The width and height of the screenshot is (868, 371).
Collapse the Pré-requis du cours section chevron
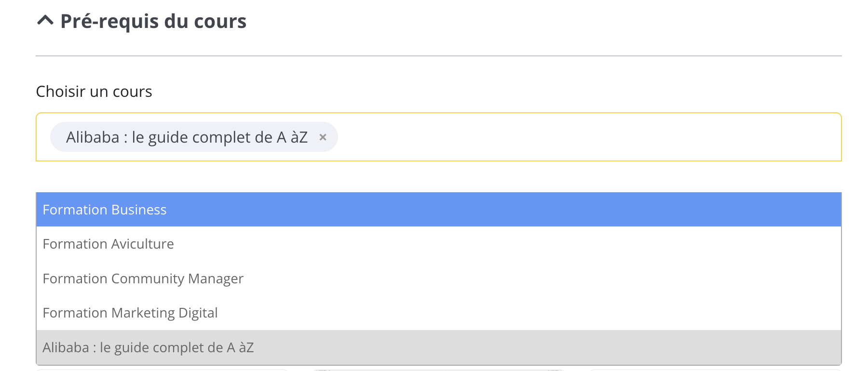45,21
